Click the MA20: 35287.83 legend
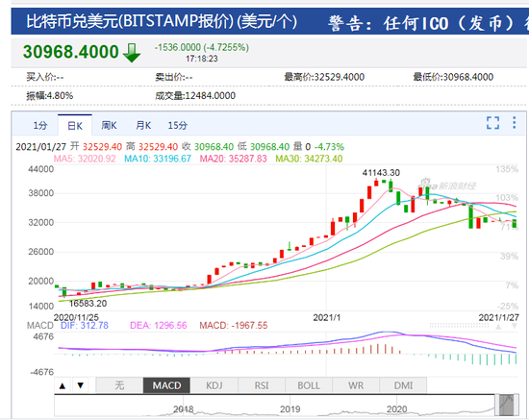The image size is (529, 420). coord(233,159)
